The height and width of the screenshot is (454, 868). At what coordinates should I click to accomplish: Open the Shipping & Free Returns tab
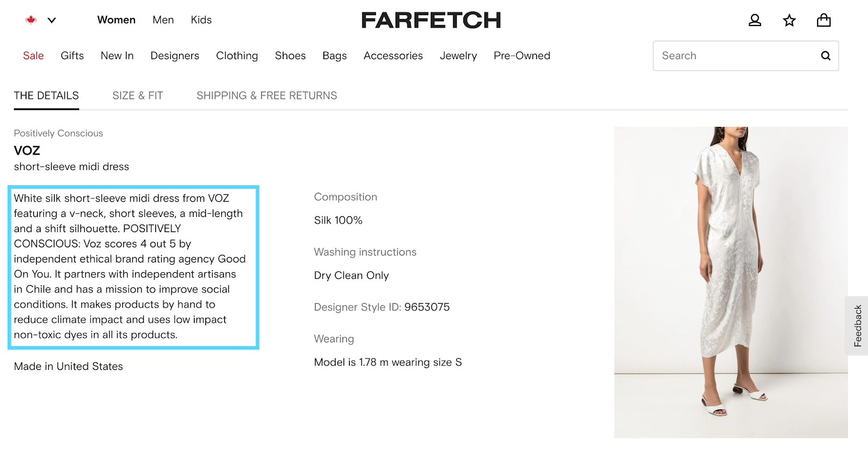click(x=266, y=96)
